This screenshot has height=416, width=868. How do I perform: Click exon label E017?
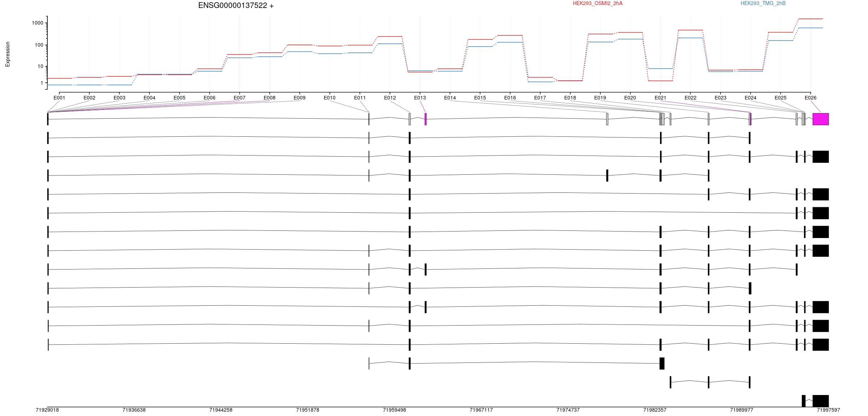click(x=540, y=98)
